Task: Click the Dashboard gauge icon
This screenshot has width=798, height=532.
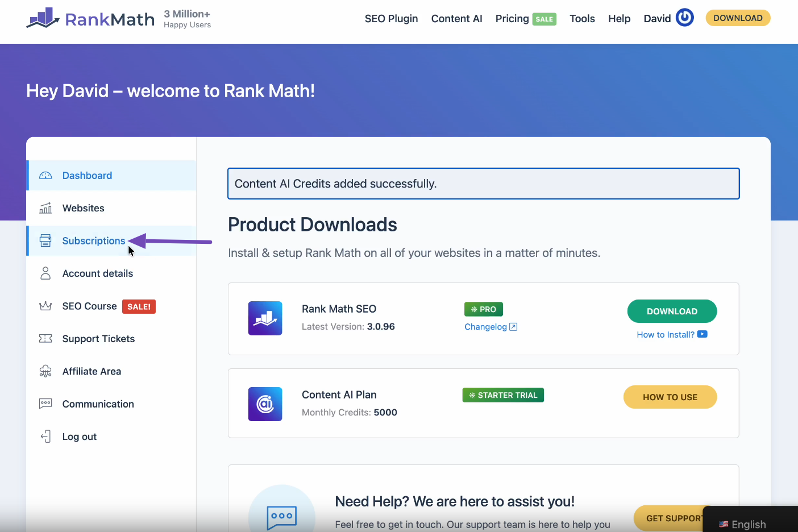Action: (45, 176)
